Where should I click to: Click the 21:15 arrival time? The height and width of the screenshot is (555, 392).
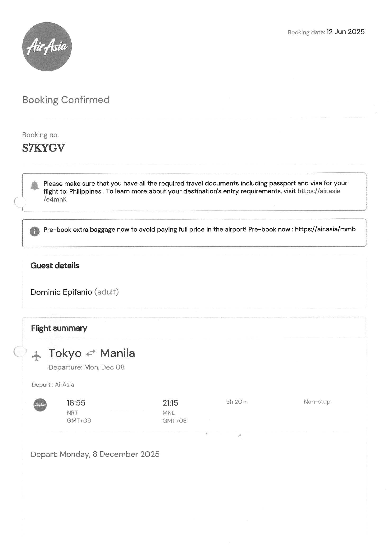[170, 403]
